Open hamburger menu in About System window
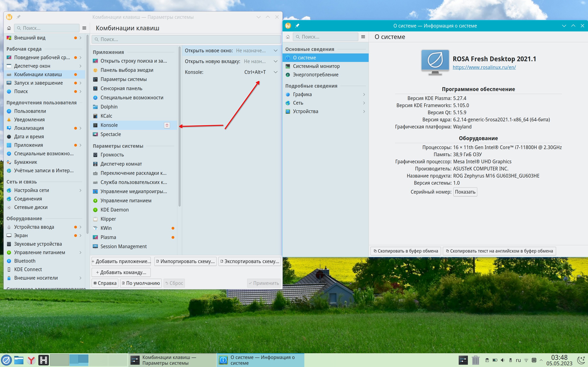Viewport: 588px width, 367px height. click(363, 37)
